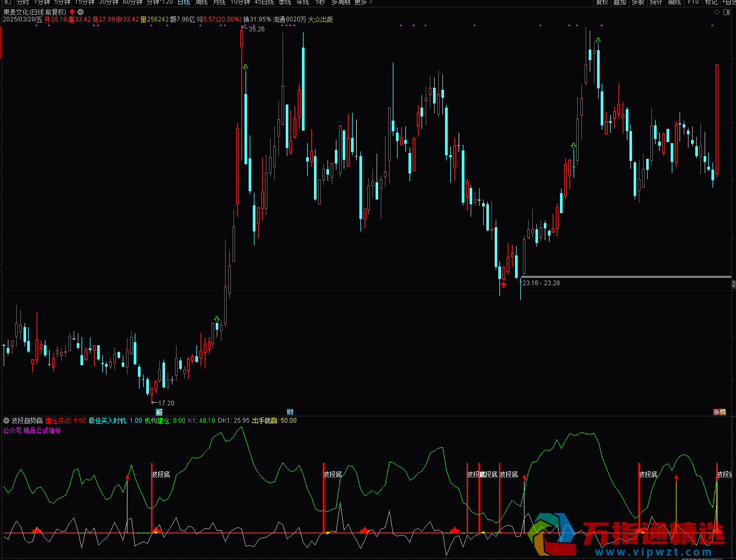
Task: Select the 5秒 period tab
Action: coord(320,2)
